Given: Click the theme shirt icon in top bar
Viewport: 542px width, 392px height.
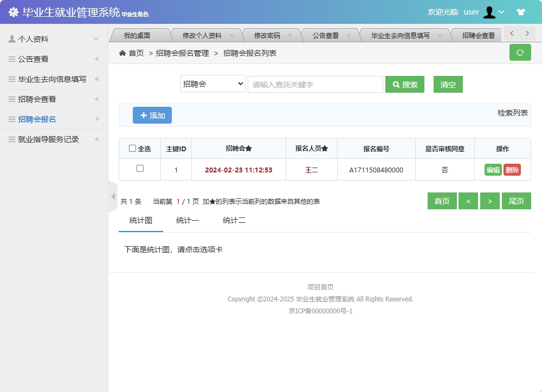Looking at the screenshot, I should point(521,11).
